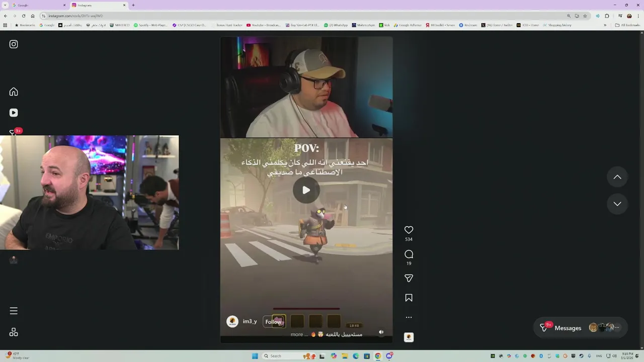Expand hidden bookmarks overflow chevron
The width and height of the screenshot is (644, 362).
pos(605,25)
